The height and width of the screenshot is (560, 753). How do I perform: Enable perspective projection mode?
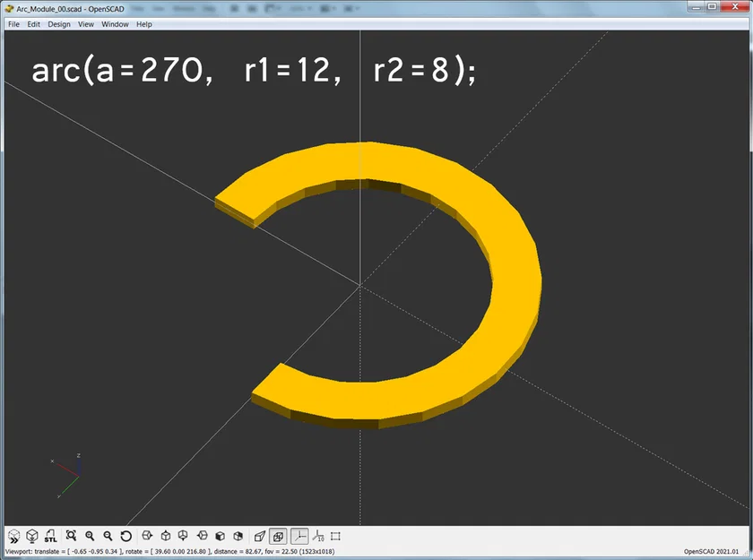260,536
